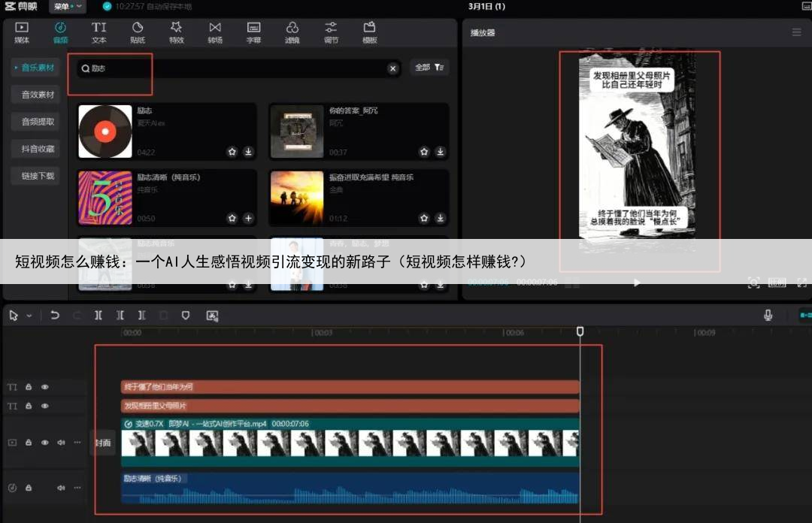Expand the selection tool dropdown arrow
This screenshot has width=812, height=523.
coord(29,316)
